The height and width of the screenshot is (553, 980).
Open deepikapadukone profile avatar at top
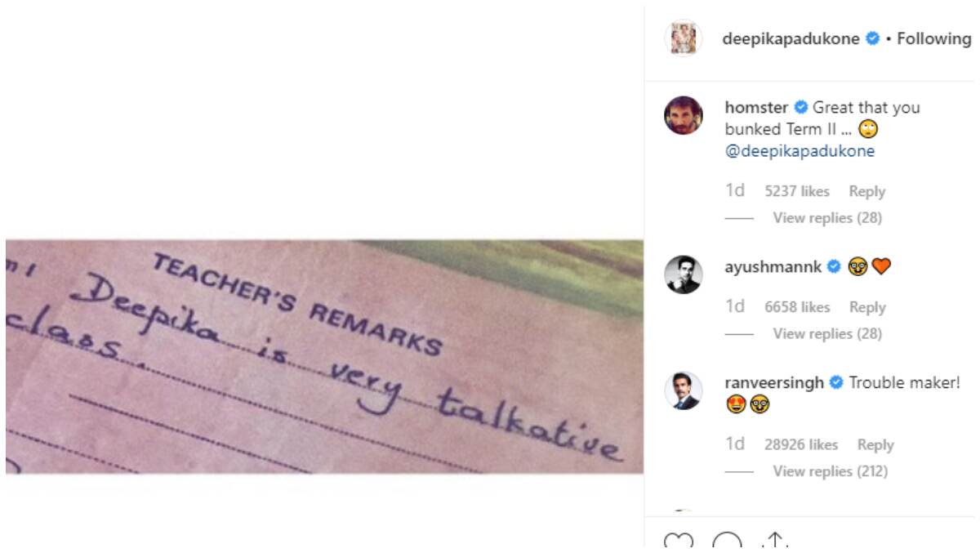coord(684,38)
